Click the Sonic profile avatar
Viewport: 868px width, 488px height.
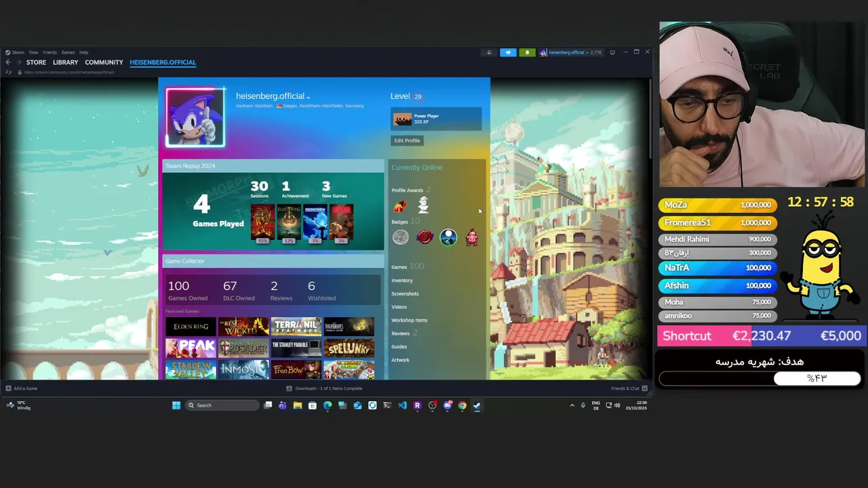195,117
